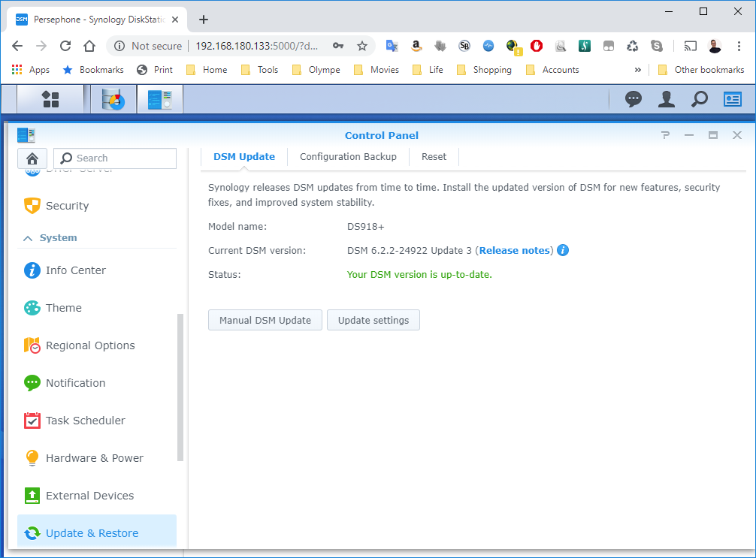
Task: Open a new Chrome tab
Action: click(x=204, y=20)
